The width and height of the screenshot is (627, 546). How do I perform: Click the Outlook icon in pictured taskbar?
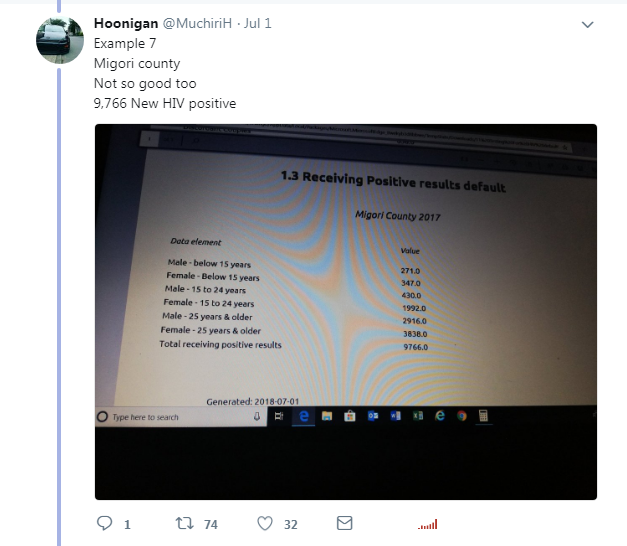point(373,416)
